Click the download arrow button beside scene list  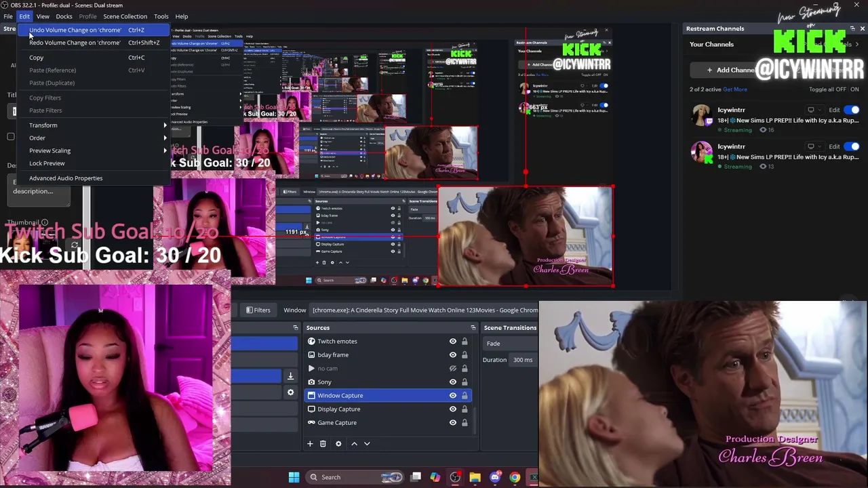click(x=290, y=376)
